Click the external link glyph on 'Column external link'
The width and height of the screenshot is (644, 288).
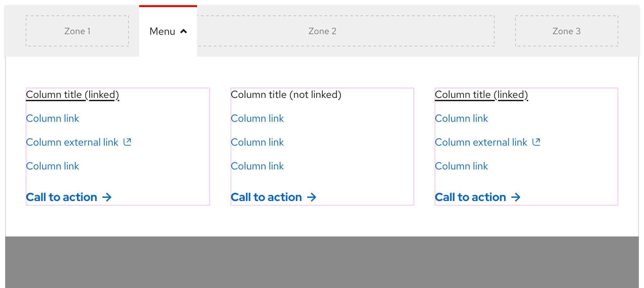(x=127, y=142)
